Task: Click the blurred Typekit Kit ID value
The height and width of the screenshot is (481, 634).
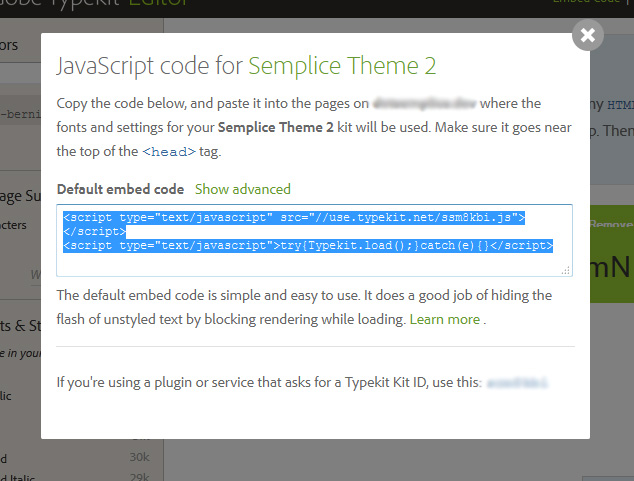Action: 517,383
